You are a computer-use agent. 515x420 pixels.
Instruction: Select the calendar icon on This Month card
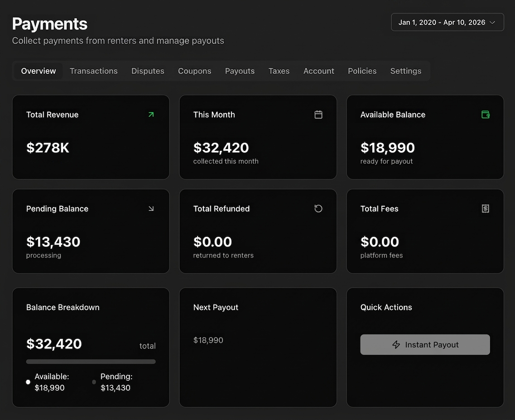(x=318, y=115)
